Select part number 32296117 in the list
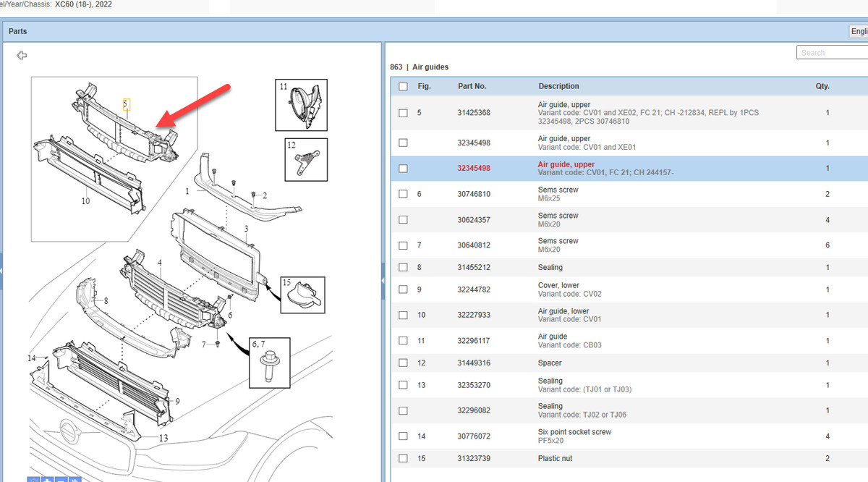 (473, 341)
